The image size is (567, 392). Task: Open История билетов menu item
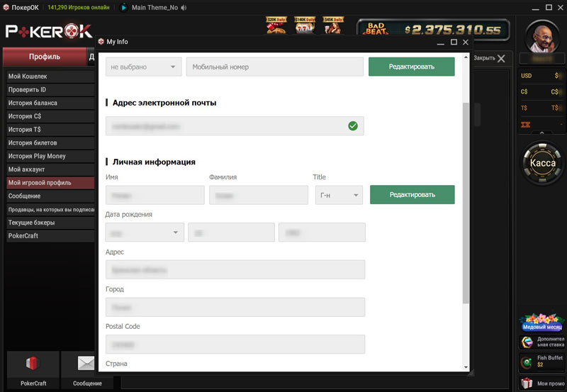point(48,143)
